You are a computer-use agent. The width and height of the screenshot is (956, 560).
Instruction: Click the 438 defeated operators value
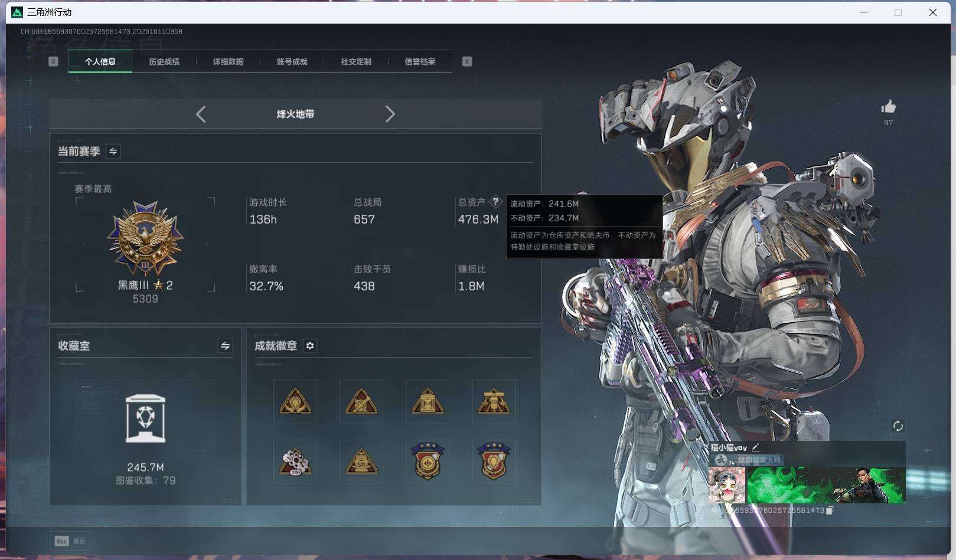click(x=364, y=286)
